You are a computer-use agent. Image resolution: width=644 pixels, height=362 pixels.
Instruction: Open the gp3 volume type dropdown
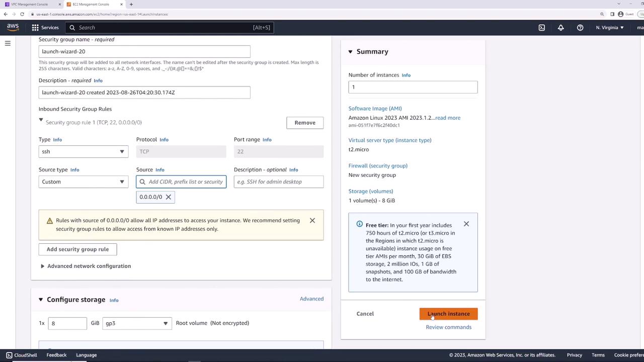coord(137,323)
